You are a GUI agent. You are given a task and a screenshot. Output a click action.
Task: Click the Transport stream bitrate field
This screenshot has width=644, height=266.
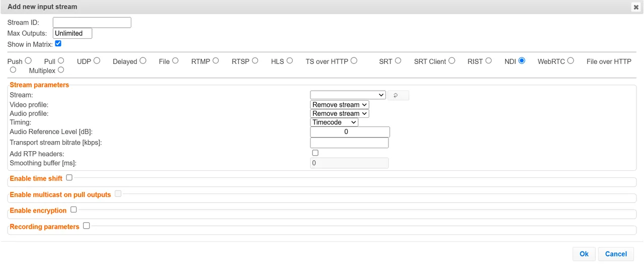(350, 143)
